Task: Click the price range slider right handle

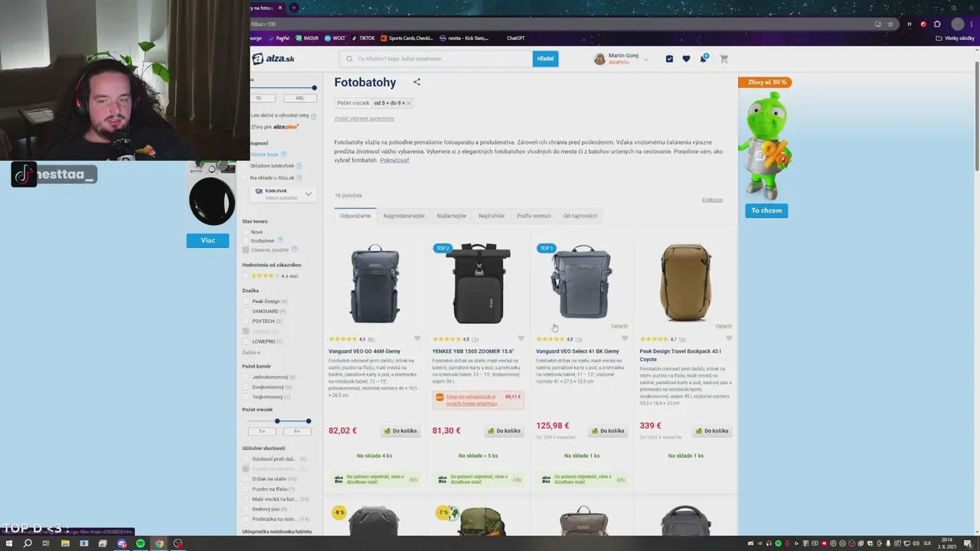Action: click(x=314, y=88)
